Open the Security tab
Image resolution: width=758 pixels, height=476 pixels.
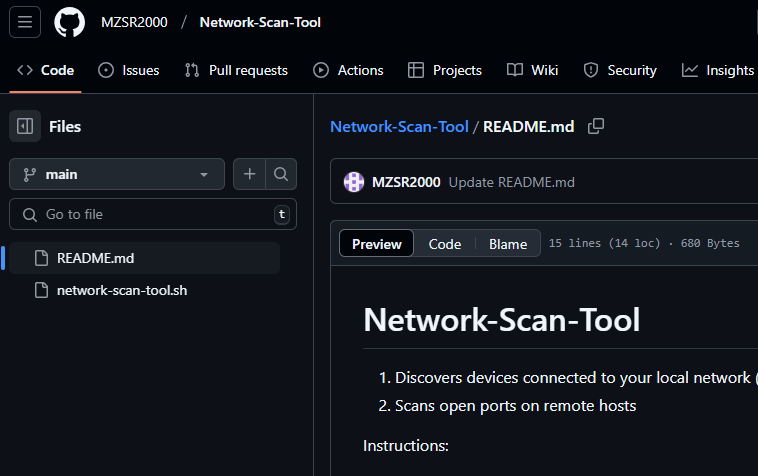click(619, 70)
